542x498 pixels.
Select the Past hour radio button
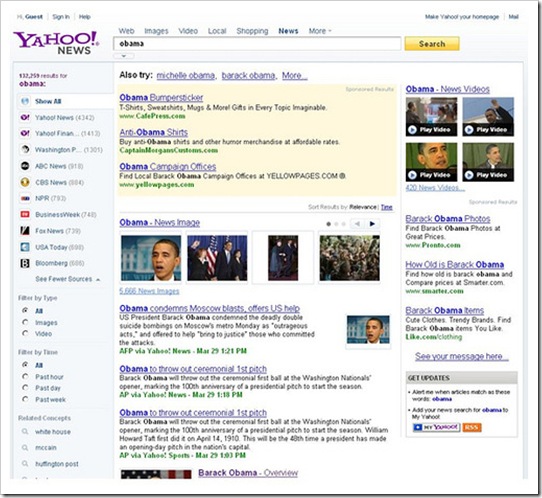(x=25, y=376)
